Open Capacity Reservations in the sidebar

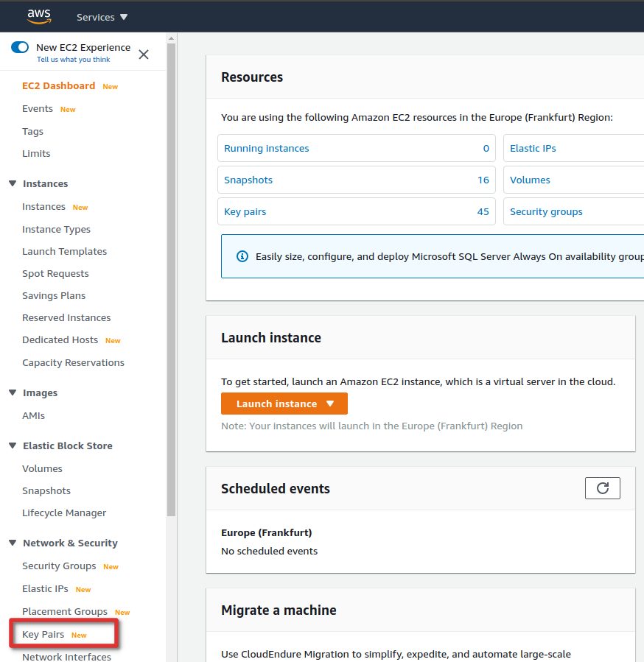[73, 363]
